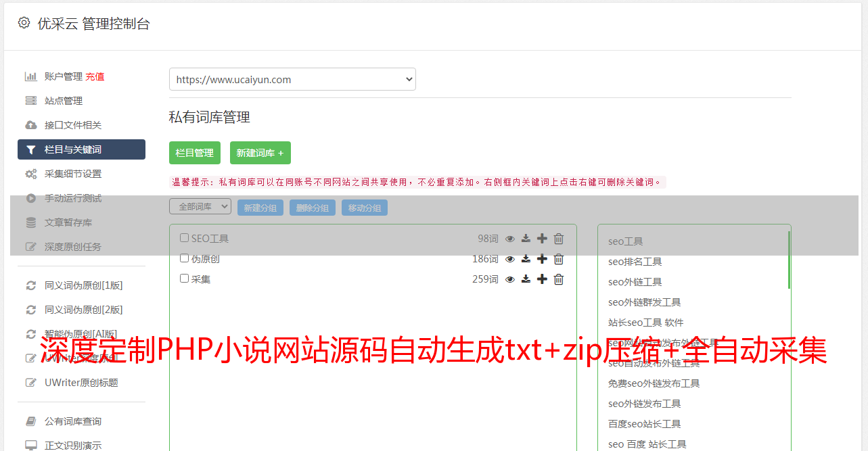Image resolution: width=868 pixels, height=451 pixels.
Task: Click the red 充值 recharge link
Action: (x=95, y=76)
